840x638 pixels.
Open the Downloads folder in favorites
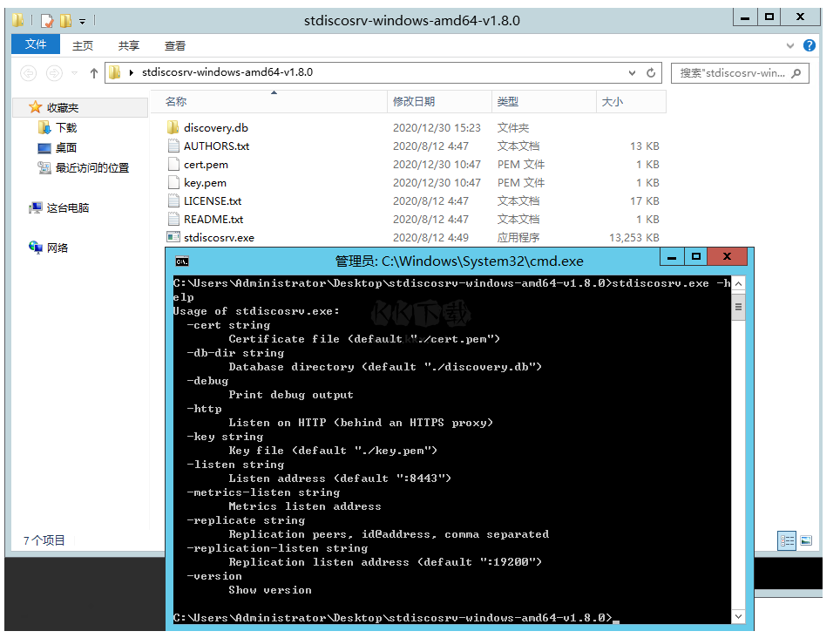pyautogui.click(x=66, y=127)
